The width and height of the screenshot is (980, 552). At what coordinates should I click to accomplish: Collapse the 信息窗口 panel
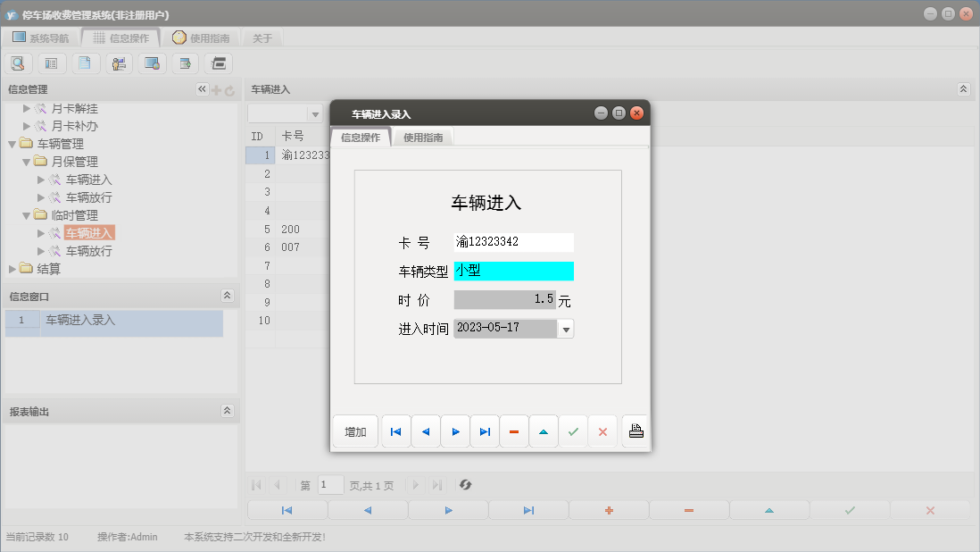point(228,296)
